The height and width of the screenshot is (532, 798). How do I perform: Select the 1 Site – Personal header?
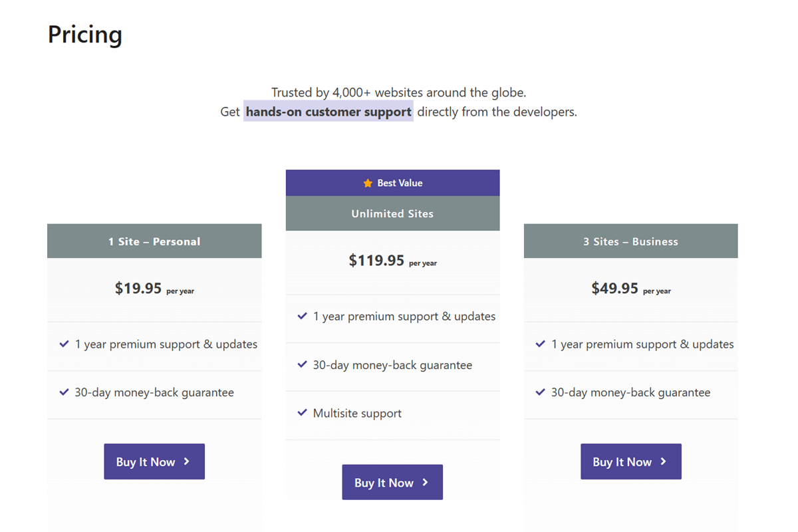pos(154,241)
